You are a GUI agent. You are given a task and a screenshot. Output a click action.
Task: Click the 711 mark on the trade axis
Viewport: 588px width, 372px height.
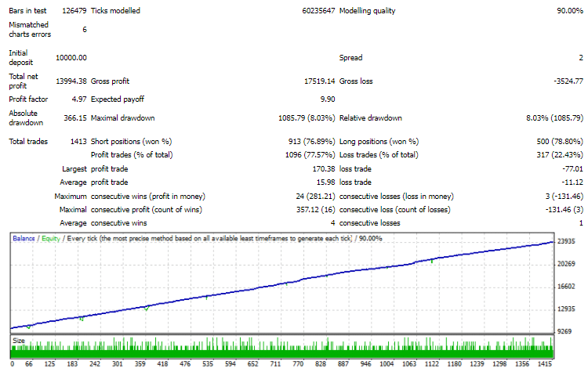[276, 364]
